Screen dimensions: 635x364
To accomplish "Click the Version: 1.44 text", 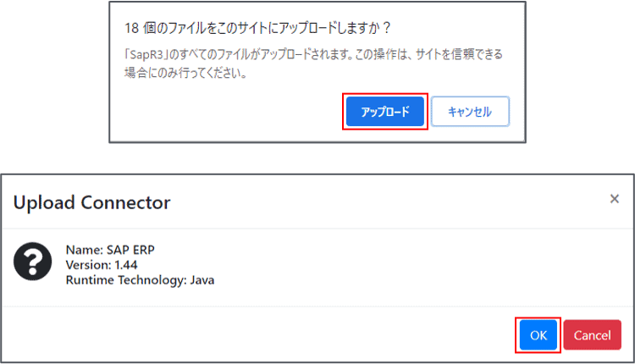I will coord(102,264).
